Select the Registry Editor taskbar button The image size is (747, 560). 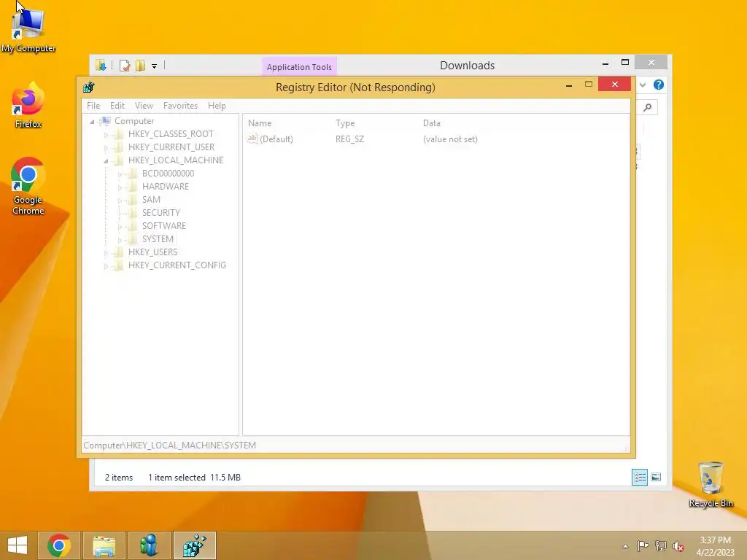[x=194, y=545]
